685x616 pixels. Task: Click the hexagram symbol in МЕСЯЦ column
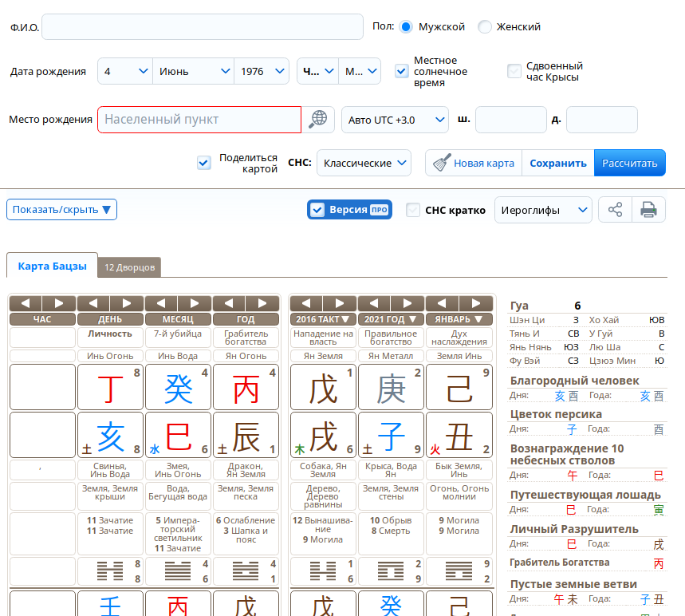coord(178,571)
